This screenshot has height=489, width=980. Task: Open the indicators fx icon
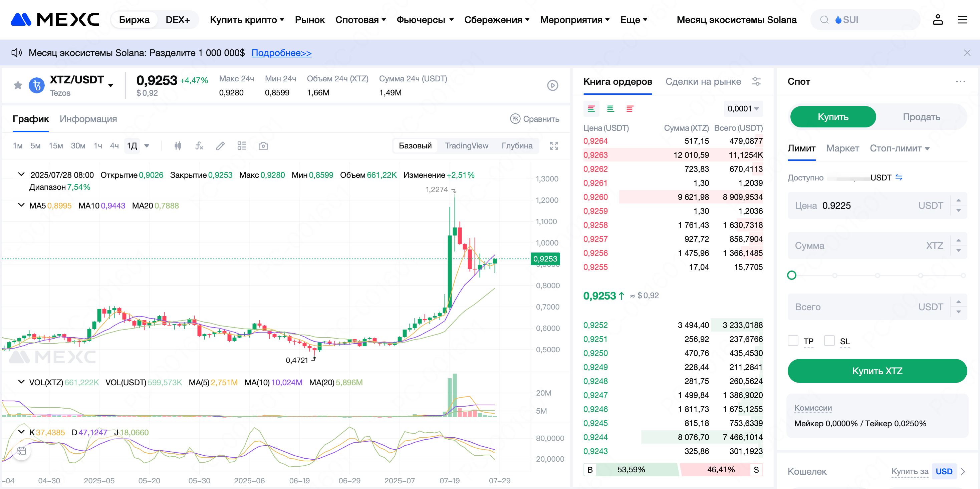click(199, 146)
